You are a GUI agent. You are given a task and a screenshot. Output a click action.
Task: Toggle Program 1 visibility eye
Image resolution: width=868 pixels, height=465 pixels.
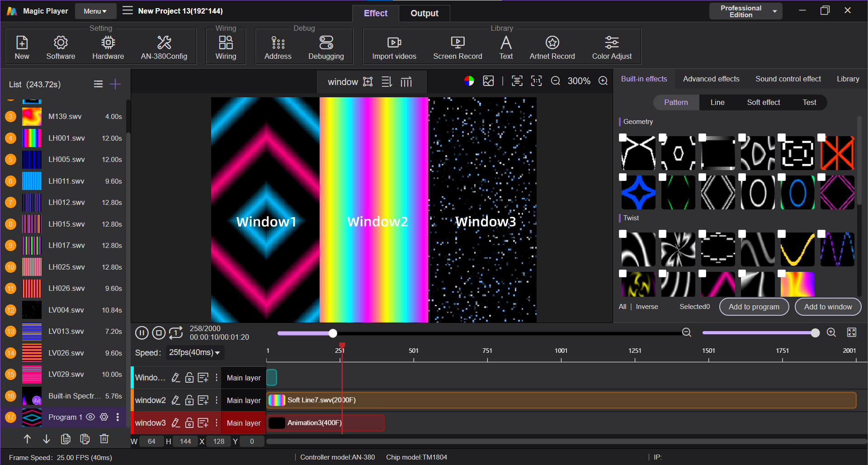[90, 417]
